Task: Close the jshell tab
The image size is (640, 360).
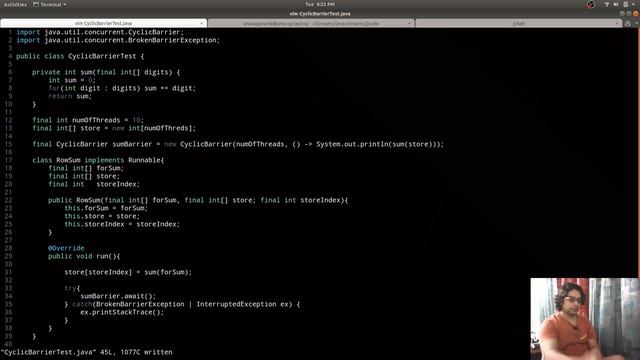Action: (616, 23)
